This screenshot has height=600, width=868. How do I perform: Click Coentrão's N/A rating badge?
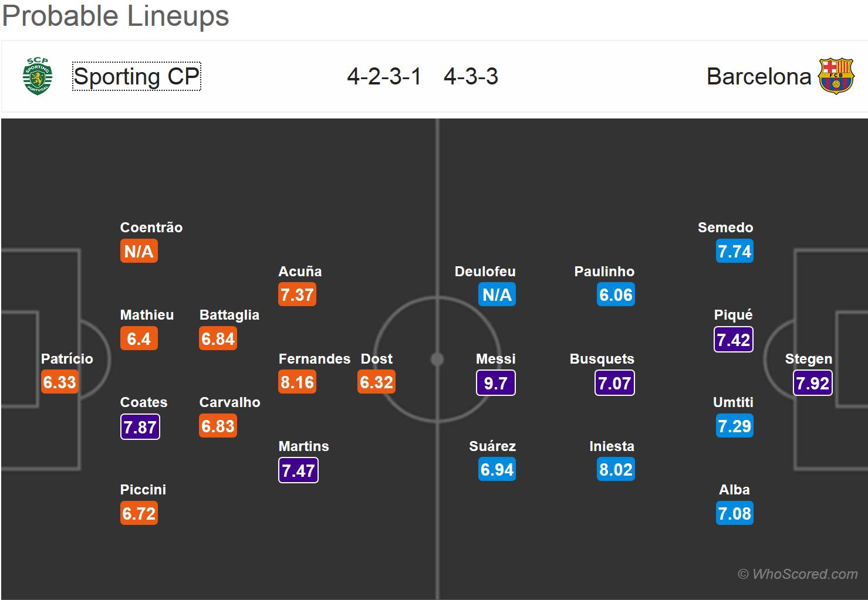point(139,252)
